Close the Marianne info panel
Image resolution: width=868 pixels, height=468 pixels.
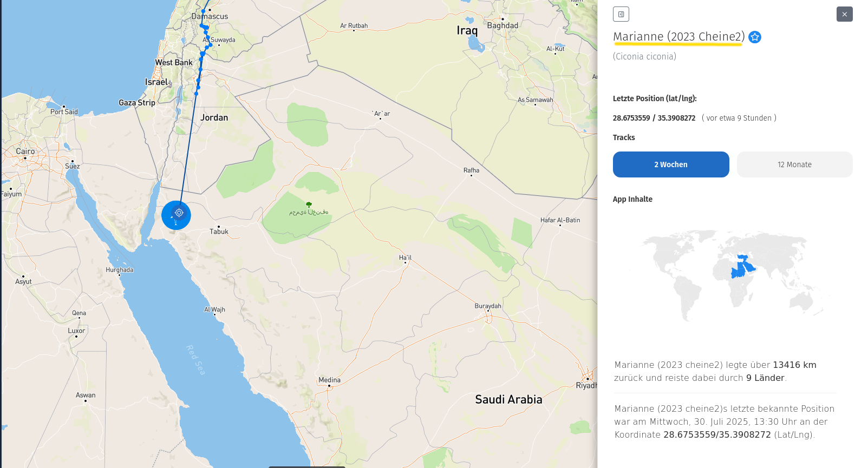(x=844, y=14)
